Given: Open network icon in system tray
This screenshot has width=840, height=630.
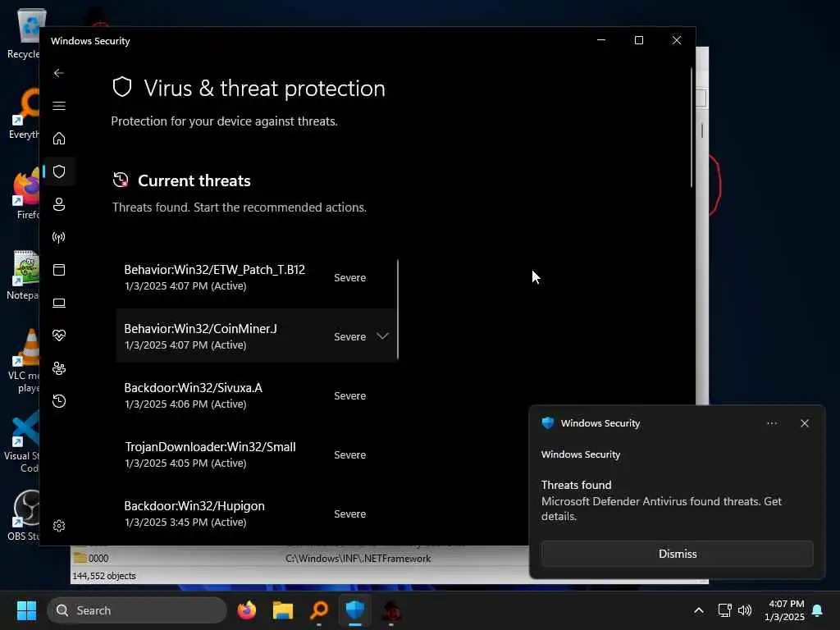Looking at the screenshot, I should [x=724, y=610].
